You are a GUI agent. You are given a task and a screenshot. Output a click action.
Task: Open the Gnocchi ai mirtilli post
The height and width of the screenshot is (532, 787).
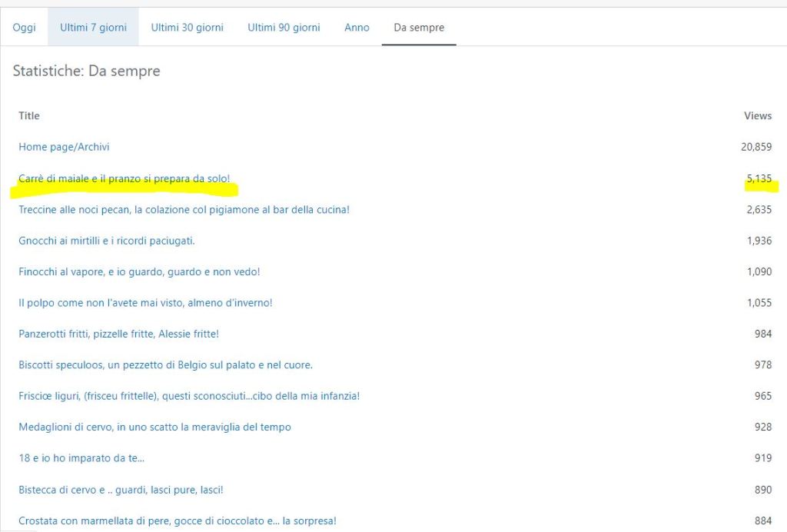106,241
